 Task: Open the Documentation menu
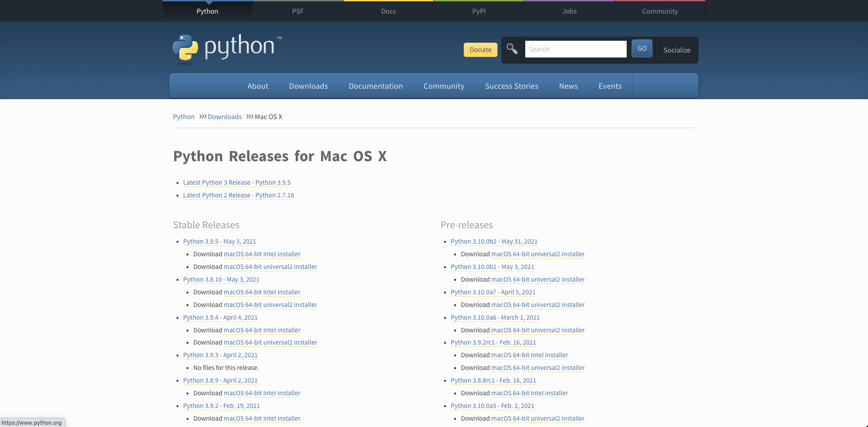click(x=375, y=86)
